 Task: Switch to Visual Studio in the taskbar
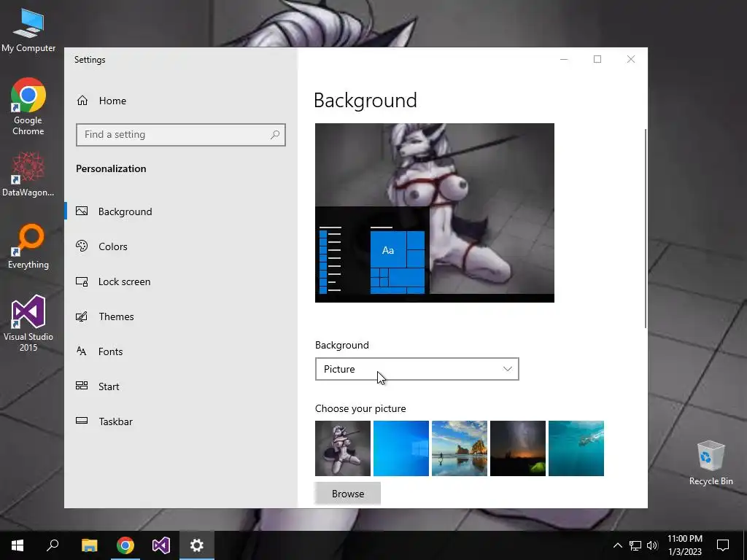pos(161,545)
